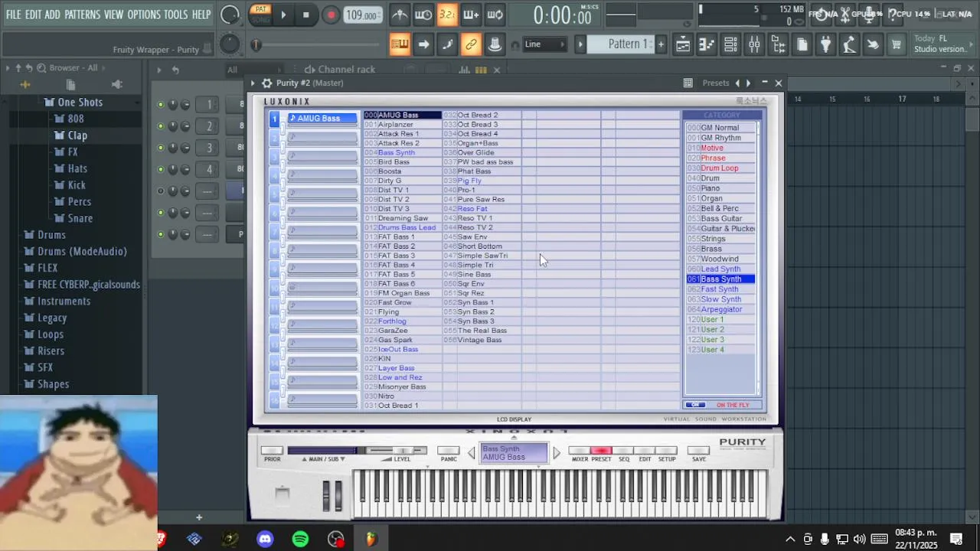Open the TOOLS menu

point(175,15)
